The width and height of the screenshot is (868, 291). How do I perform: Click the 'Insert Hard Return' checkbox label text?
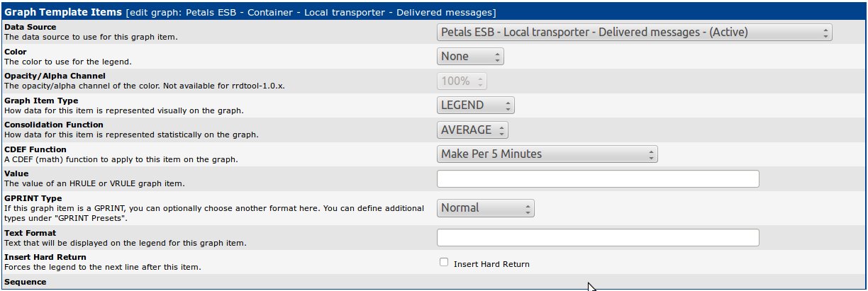491,264
